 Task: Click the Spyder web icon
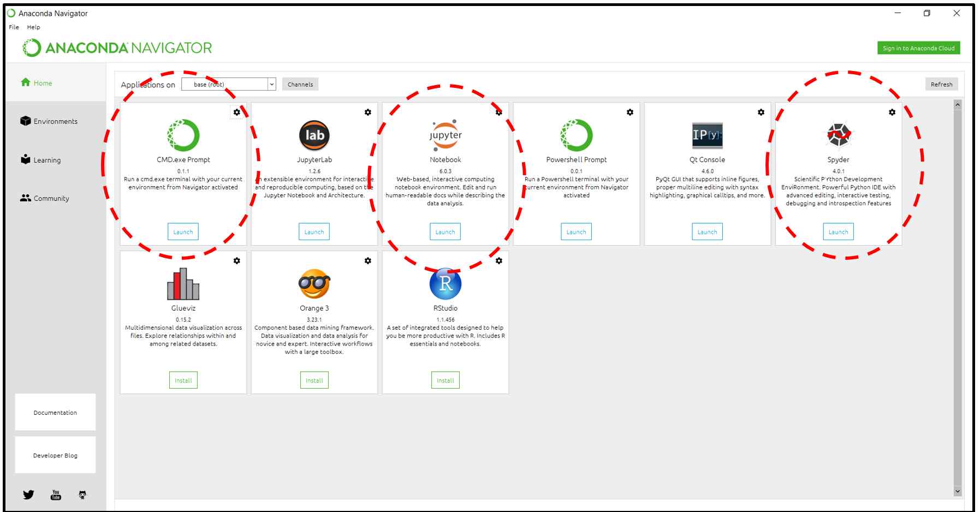pyautogui.click(x=839, y=134)
